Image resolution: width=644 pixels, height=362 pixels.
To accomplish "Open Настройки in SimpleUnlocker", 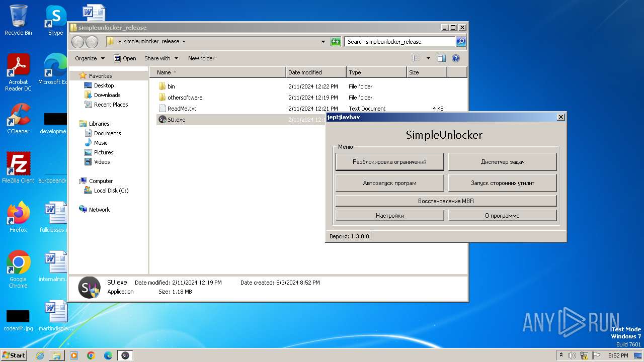I will coord(389,215).
